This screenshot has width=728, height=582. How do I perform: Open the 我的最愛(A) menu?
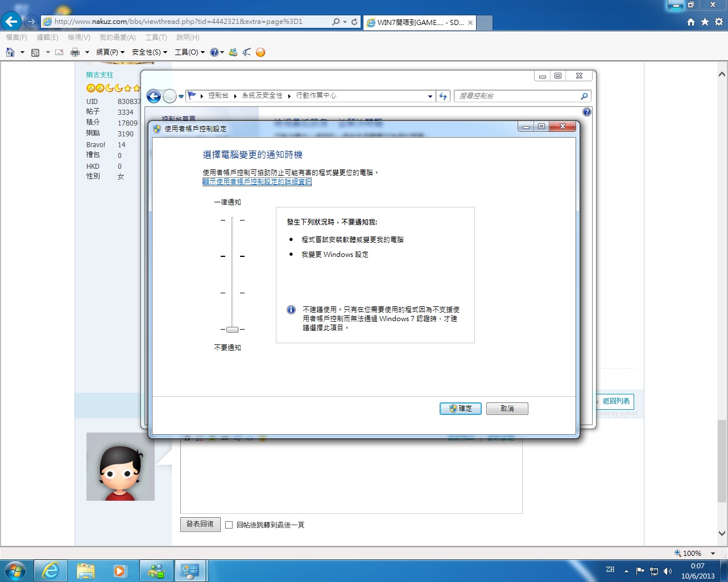pyautogui.click(x=117, y=38)
